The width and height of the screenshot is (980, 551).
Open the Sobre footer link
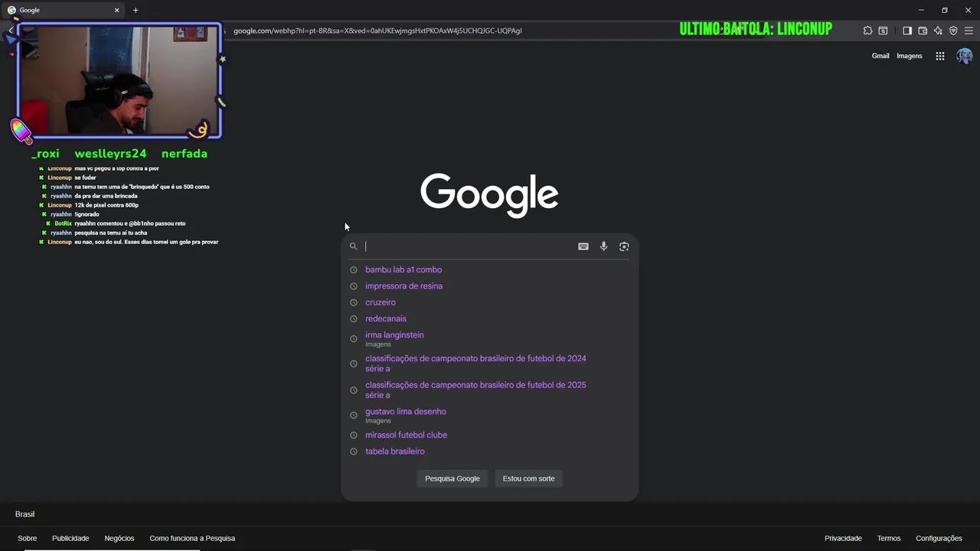pos(28,538)
